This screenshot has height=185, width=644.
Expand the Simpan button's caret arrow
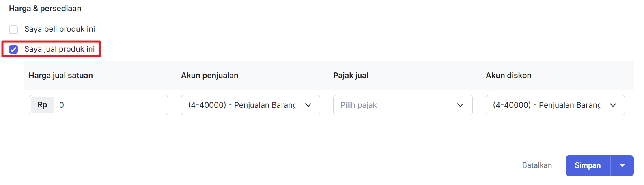pos(622,166)
